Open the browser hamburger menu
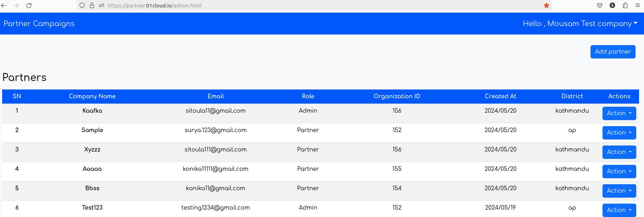 637,5
